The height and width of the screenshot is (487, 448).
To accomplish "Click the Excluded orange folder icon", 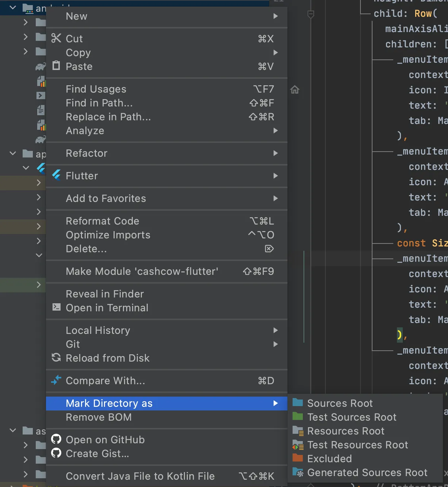I will tap(298, 458).
